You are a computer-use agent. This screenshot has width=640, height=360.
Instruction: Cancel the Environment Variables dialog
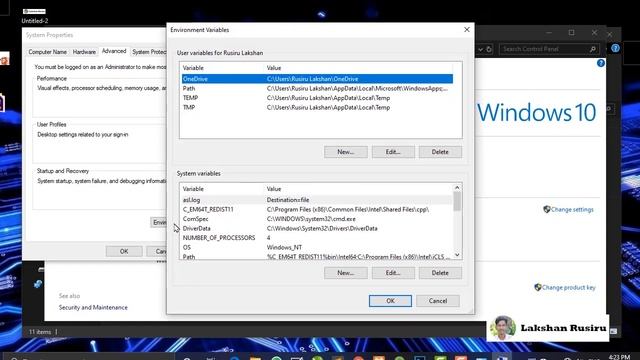[x=438, y=301]
